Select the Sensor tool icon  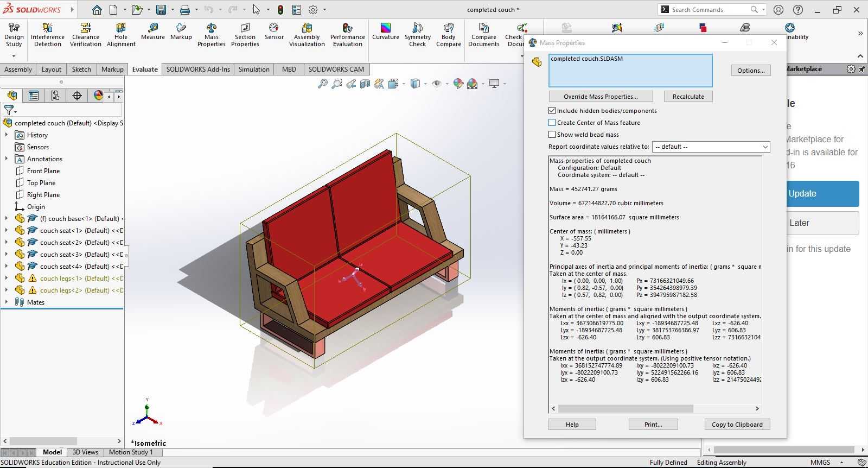click(274, 31)
